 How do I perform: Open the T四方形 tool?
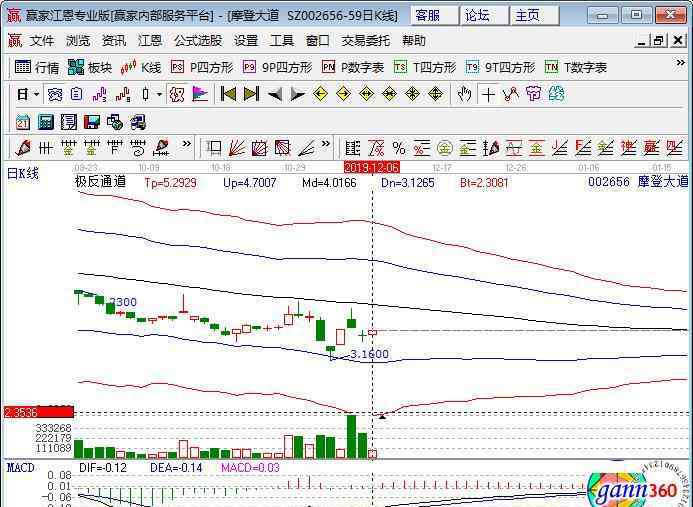[425, 67]
